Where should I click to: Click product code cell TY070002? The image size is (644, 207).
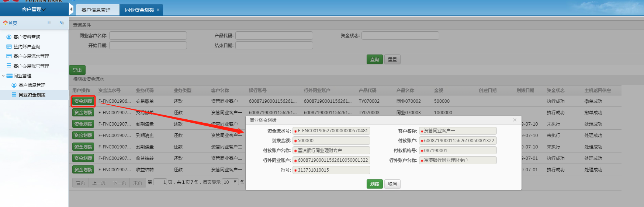click(369, 101)
